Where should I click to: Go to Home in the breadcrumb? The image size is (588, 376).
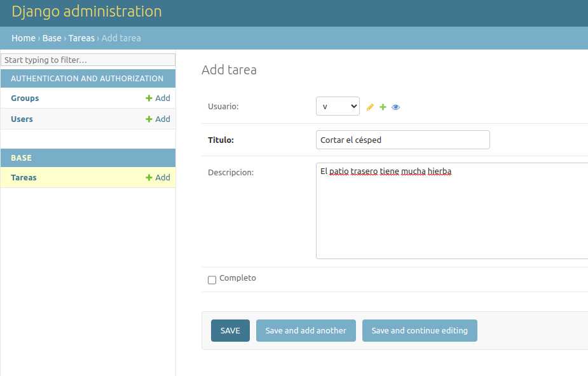tap(24, 38)
